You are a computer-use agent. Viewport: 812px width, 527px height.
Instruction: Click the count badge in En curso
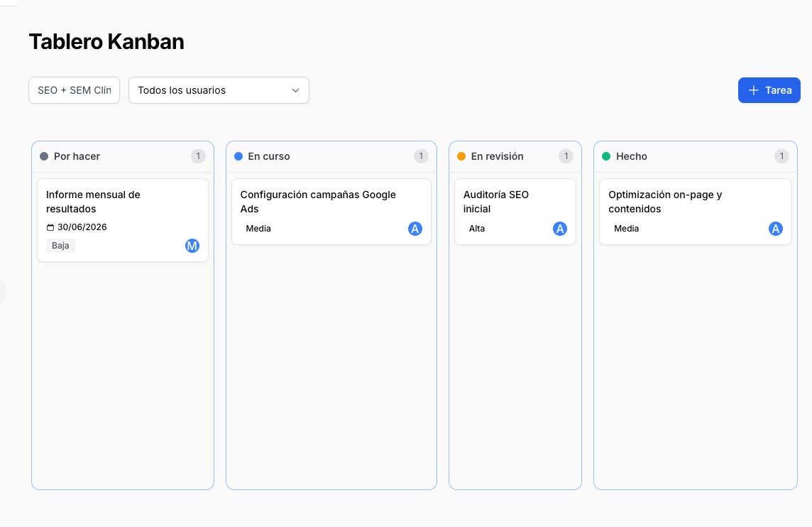[421, 156]
